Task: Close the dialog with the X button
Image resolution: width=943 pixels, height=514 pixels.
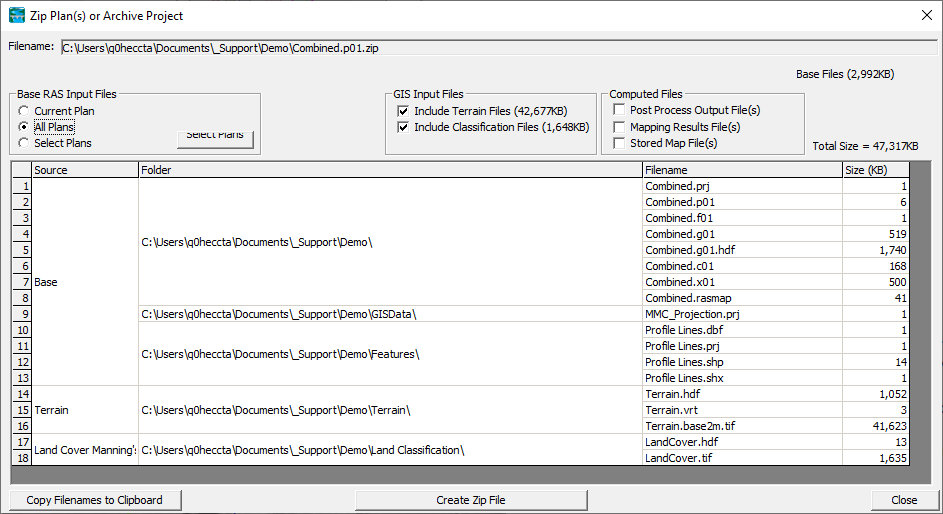Action: coord(927,16)
